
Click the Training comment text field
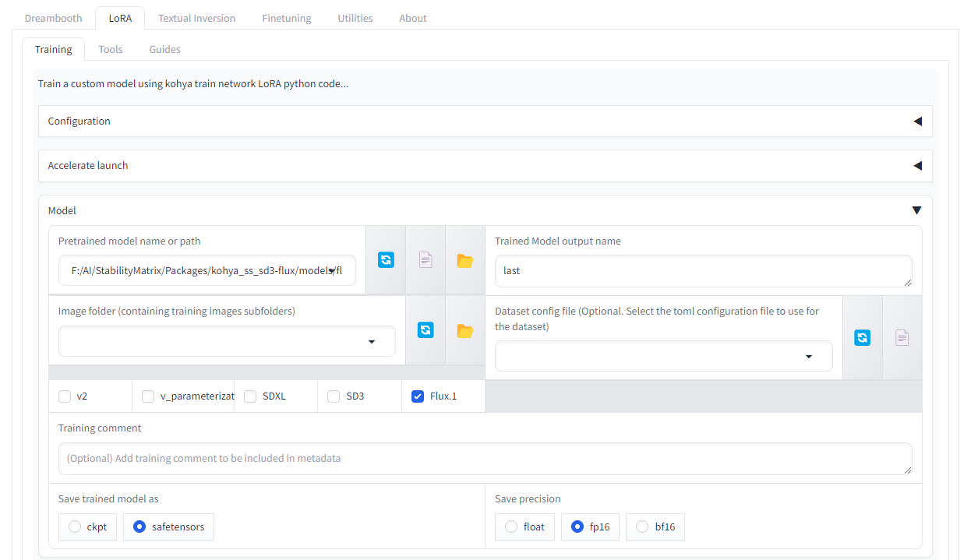pyautogui.click(x=485, y=459)
